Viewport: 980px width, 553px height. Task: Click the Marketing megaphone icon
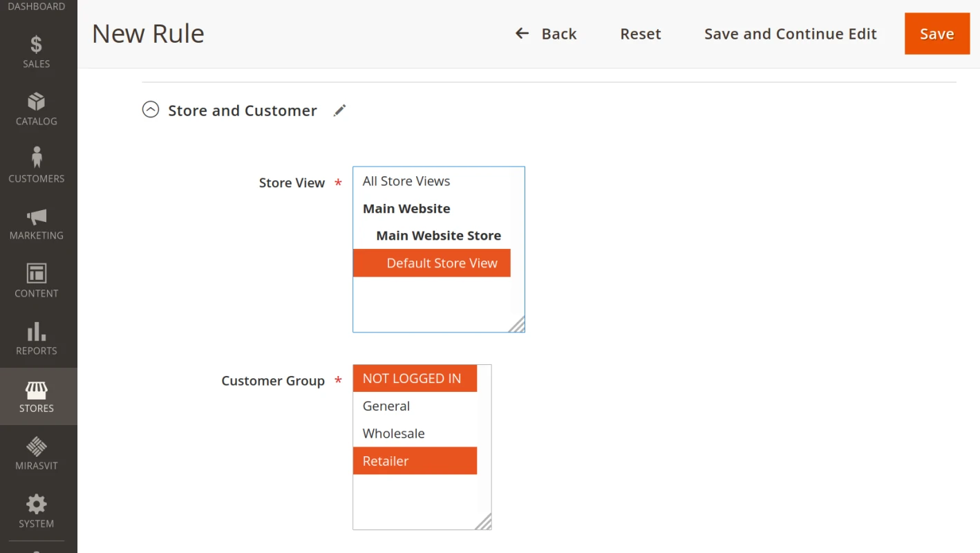(x=36, y=217)
